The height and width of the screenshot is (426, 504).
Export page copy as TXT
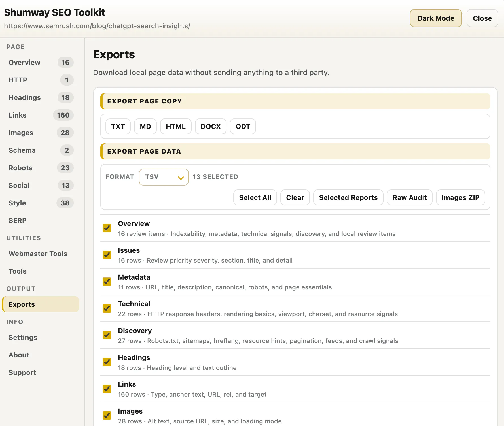118,126
